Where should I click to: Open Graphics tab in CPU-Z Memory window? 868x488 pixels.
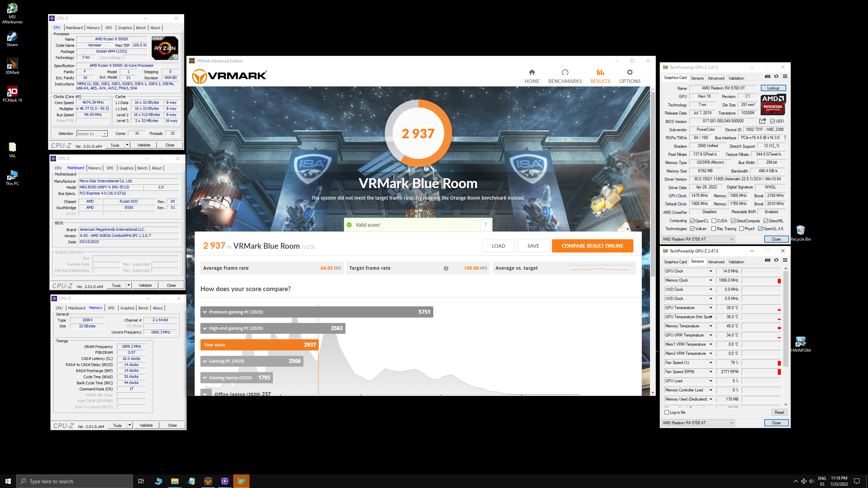click(127, 308)
